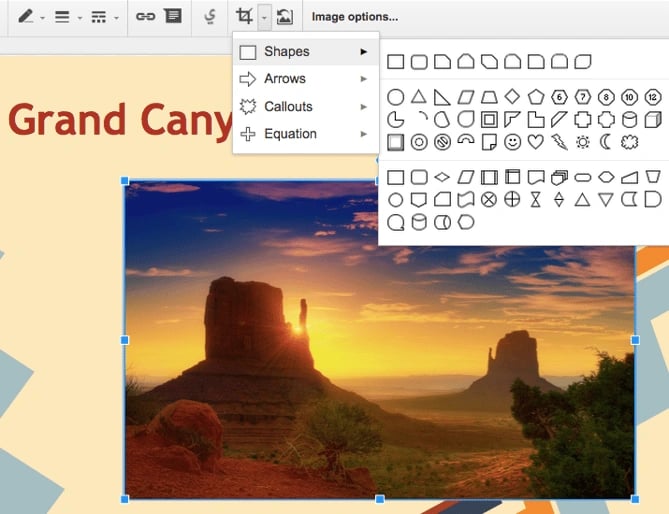Screen dimensions: 669x514
Task: Pick the pentagon shape
Action: click(x=535, y=97)
